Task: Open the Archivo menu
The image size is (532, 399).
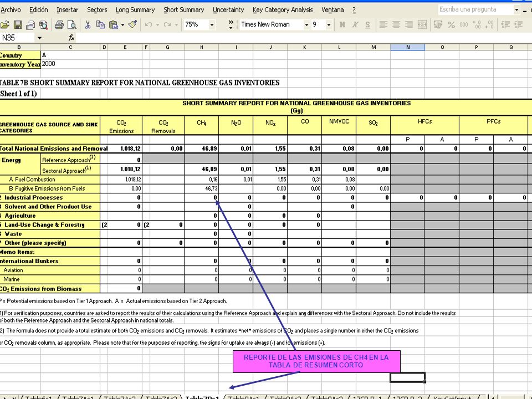Action: (x=11, y=10)
